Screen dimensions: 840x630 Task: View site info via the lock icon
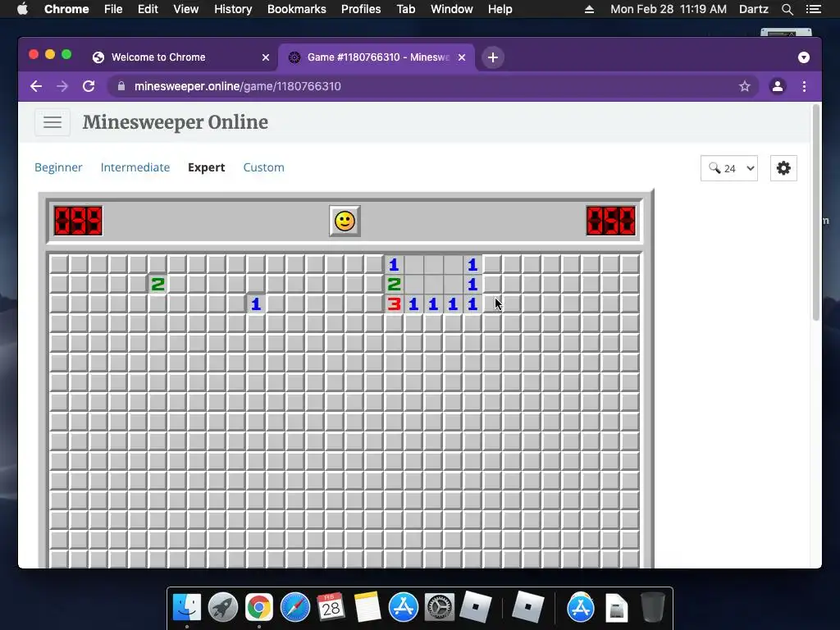[121, 86]
